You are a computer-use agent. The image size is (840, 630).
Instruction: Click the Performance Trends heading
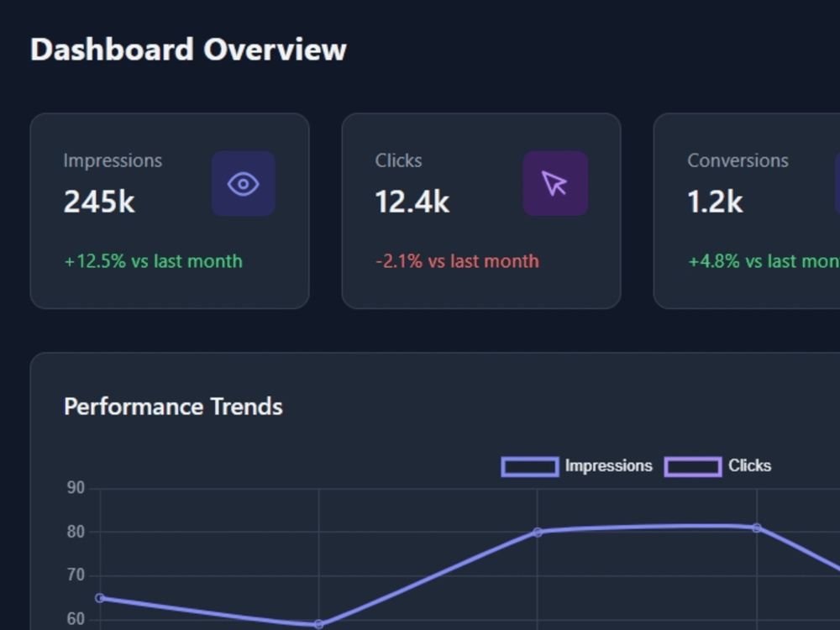(x=173, y=407)
